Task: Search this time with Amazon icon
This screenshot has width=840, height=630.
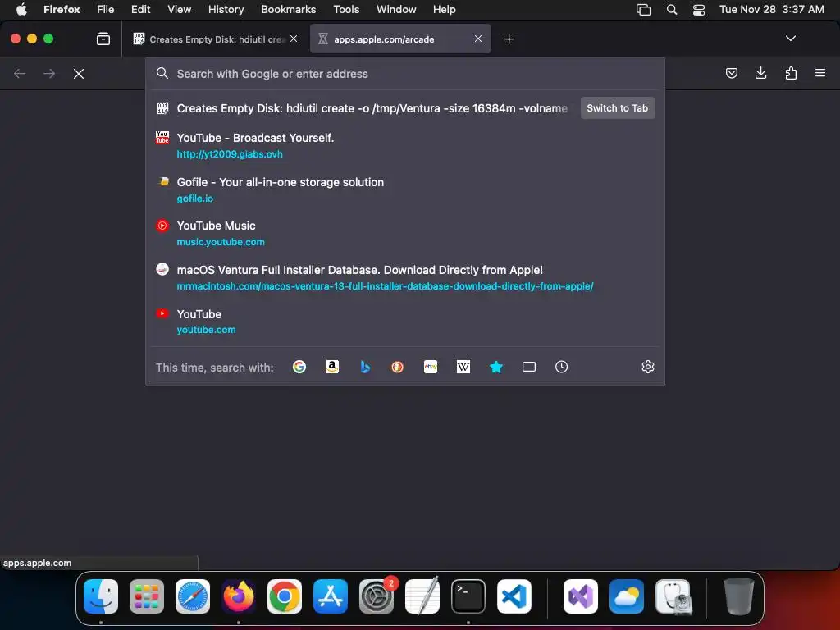Action: coord(332,367)
